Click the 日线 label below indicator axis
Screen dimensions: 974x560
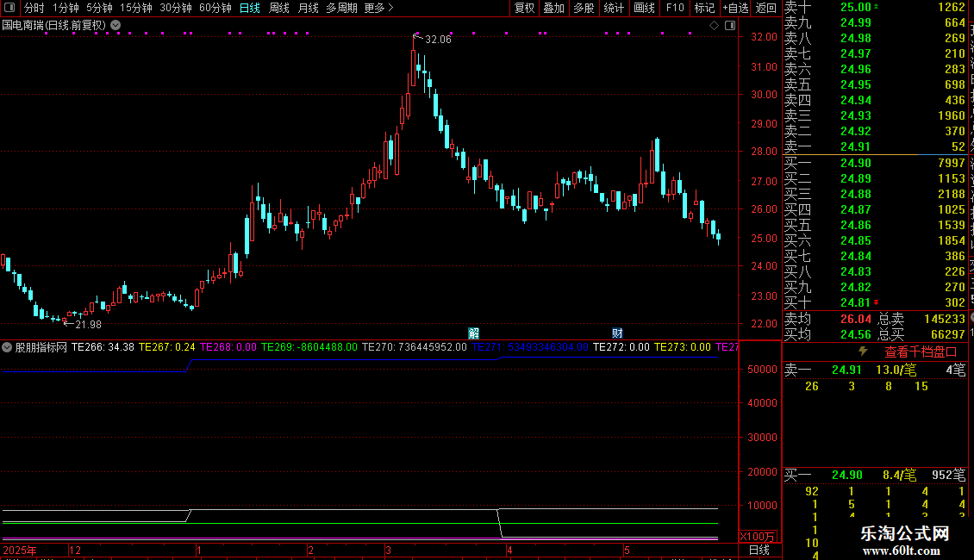[759, 550]
